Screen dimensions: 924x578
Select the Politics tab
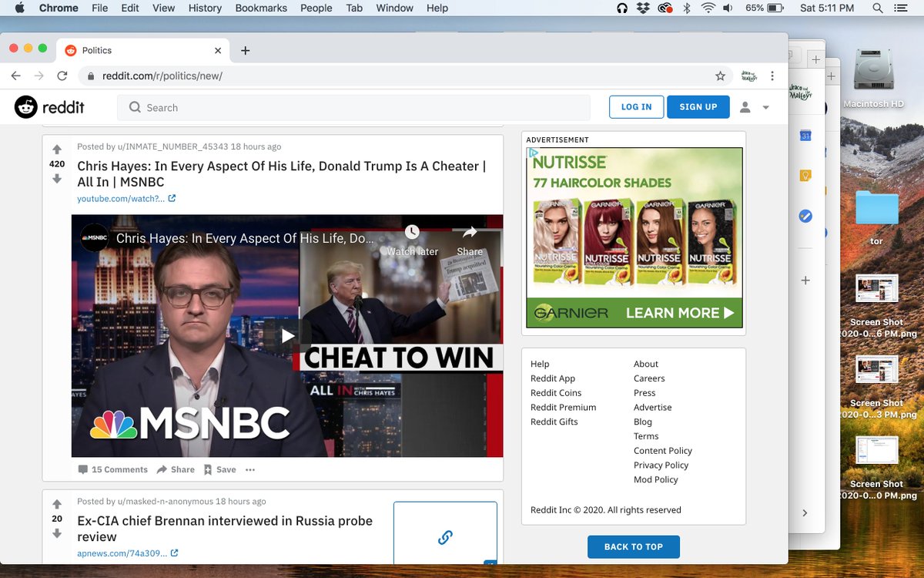point(142,50)
